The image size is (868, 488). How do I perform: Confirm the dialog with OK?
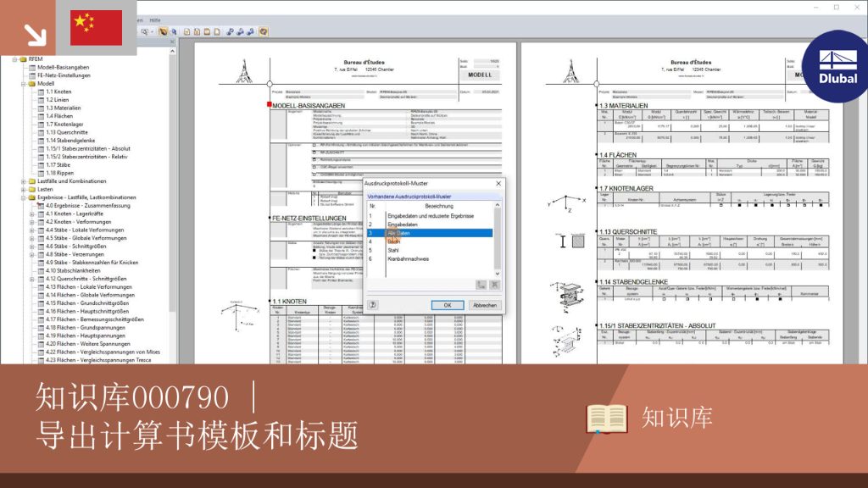[x=448, y=305]
